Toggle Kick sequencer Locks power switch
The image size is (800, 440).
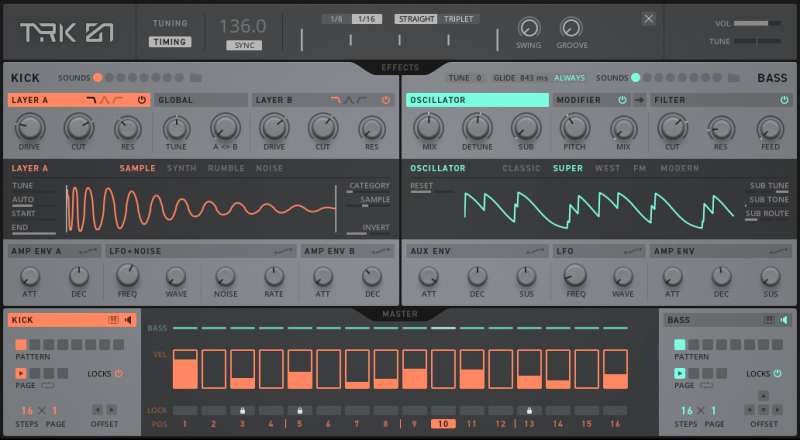tap(118, 373)
